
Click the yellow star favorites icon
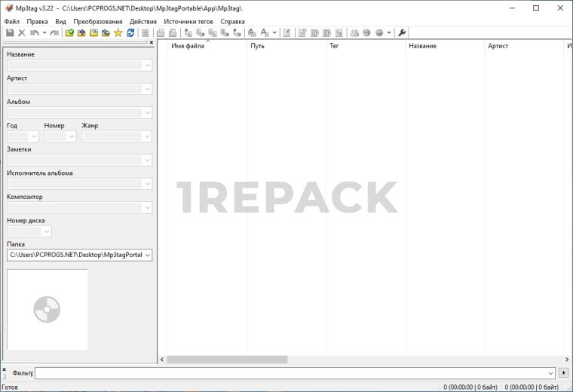coord(118,33)
